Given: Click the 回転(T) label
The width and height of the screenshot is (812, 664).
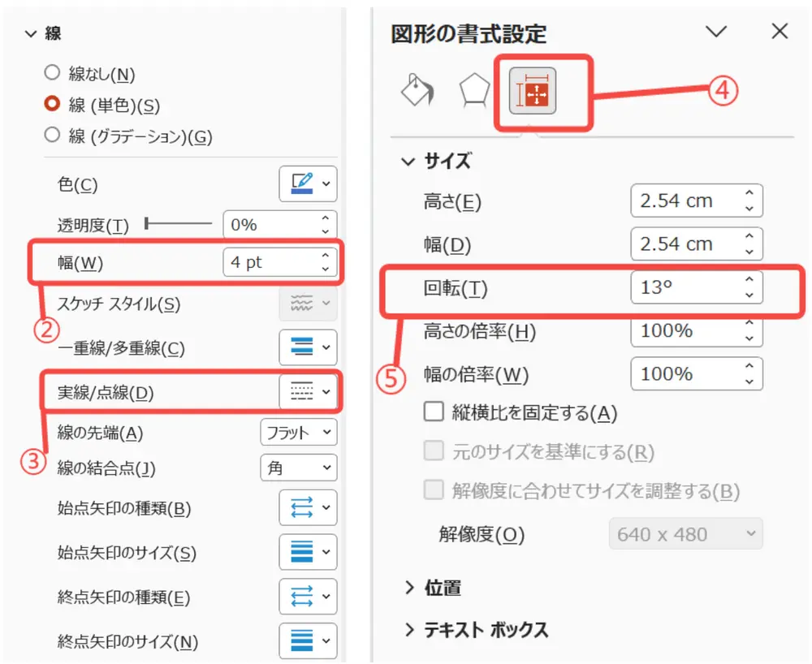Looking at the screenshot, I should (x=456, y=288).
